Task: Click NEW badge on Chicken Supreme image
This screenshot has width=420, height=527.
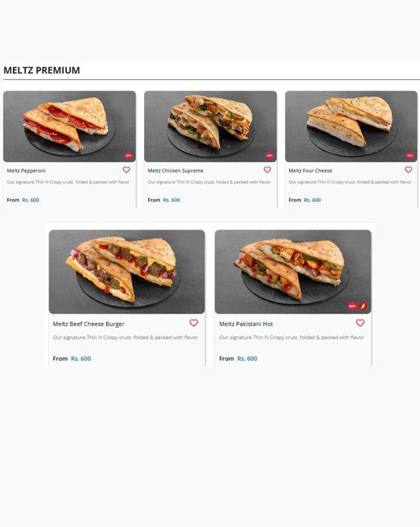Action: (269, 155)
